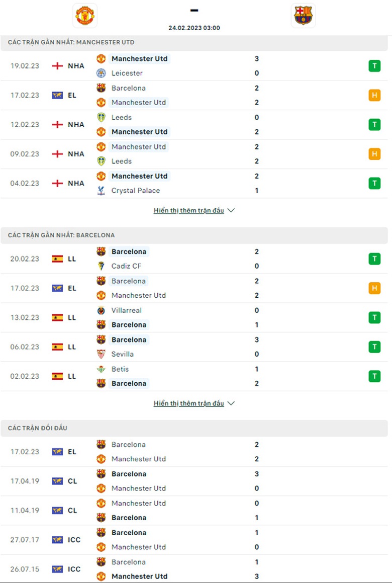Click the Leicester team logo
The image size is (392, 583).
(x=101, y=73)
